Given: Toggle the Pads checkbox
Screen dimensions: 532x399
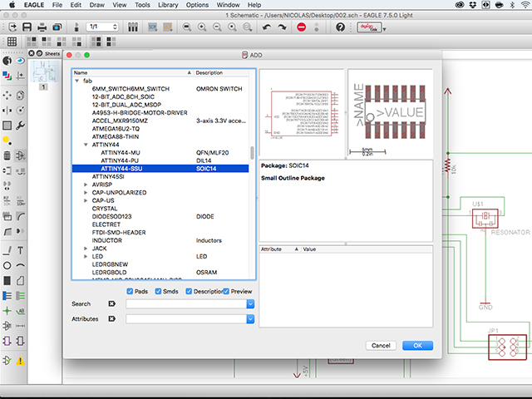Looking at the screenshot, I should pos(130,292).
